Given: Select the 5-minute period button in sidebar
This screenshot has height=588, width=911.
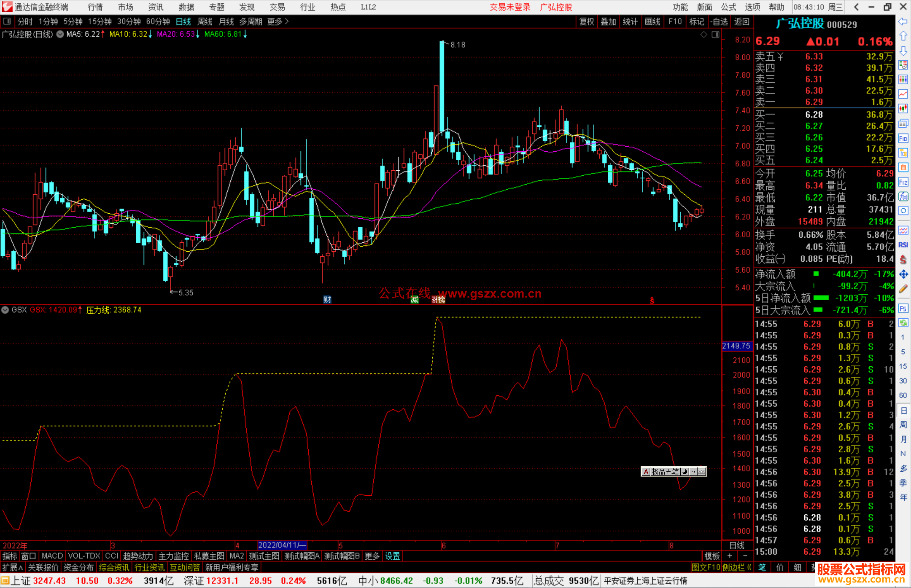Looking at the screenshot, I should [903, 352].
